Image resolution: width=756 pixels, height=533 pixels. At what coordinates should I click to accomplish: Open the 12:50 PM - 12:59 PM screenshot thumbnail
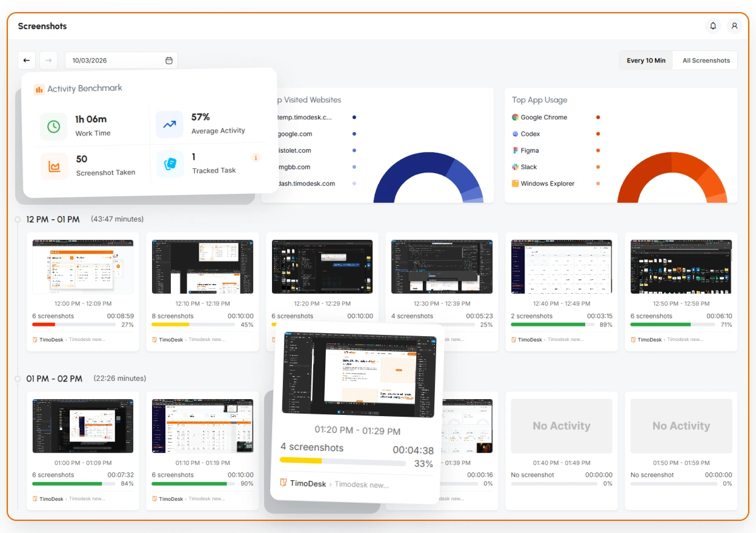pos(681,266)
